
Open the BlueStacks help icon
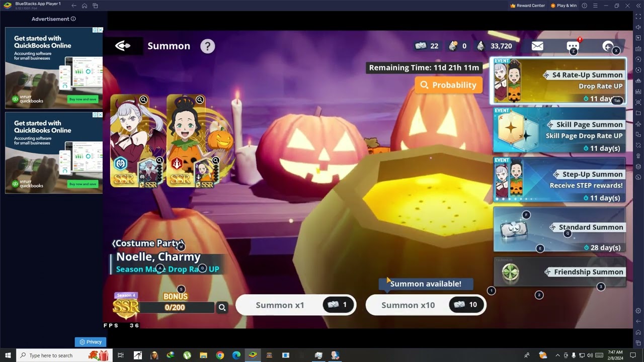[584, 6]
